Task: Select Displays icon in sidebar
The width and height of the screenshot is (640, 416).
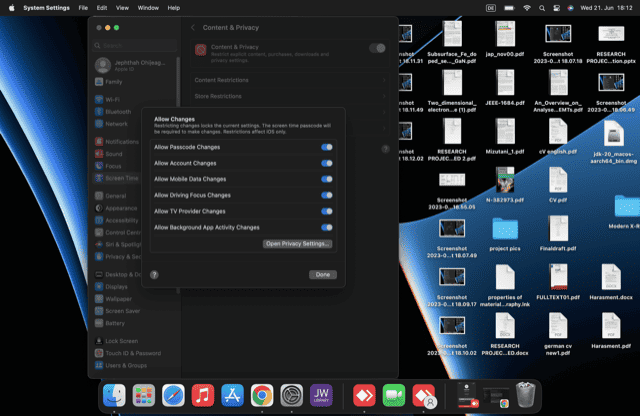Action: [x=99, y=287]
